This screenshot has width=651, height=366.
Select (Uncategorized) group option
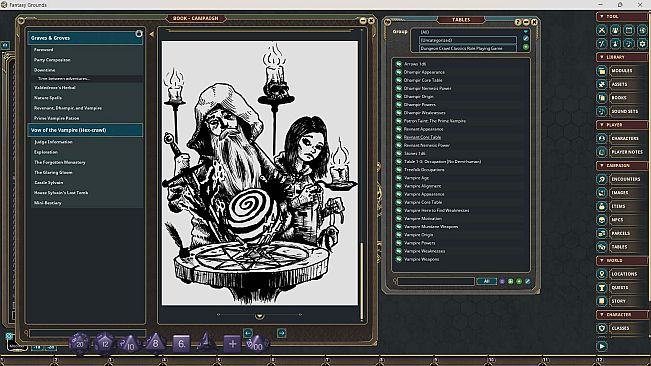coord(467,40)
